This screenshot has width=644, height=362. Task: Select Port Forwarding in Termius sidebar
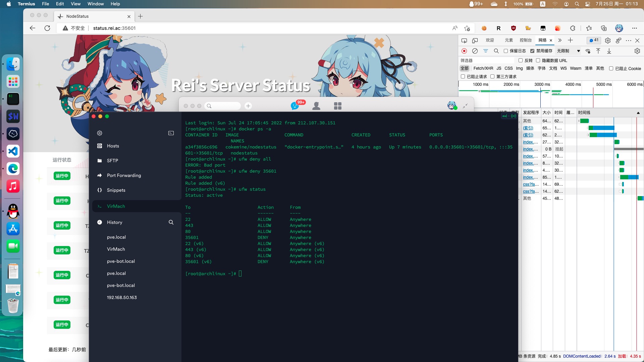(124, 175)
